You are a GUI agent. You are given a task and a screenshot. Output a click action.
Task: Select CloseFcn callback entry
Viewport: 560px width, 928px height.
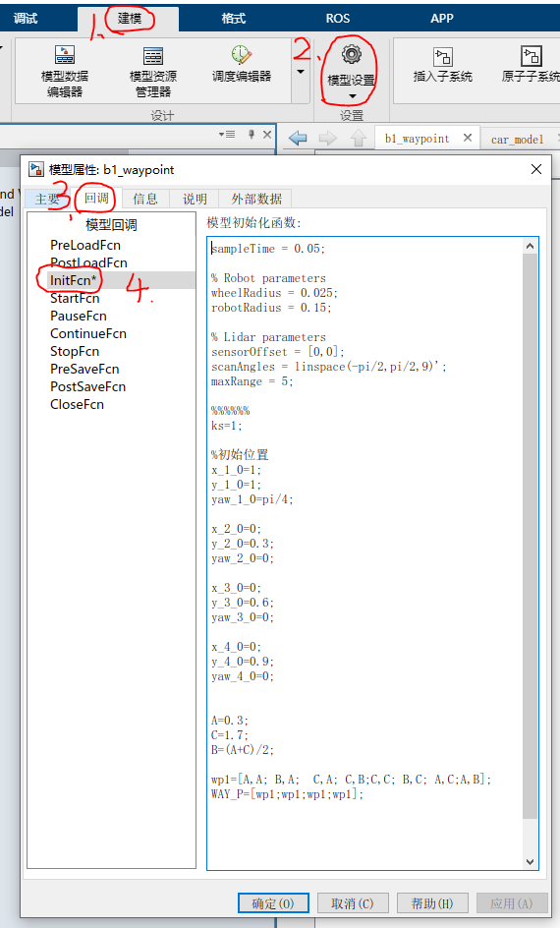click(77, 405)
